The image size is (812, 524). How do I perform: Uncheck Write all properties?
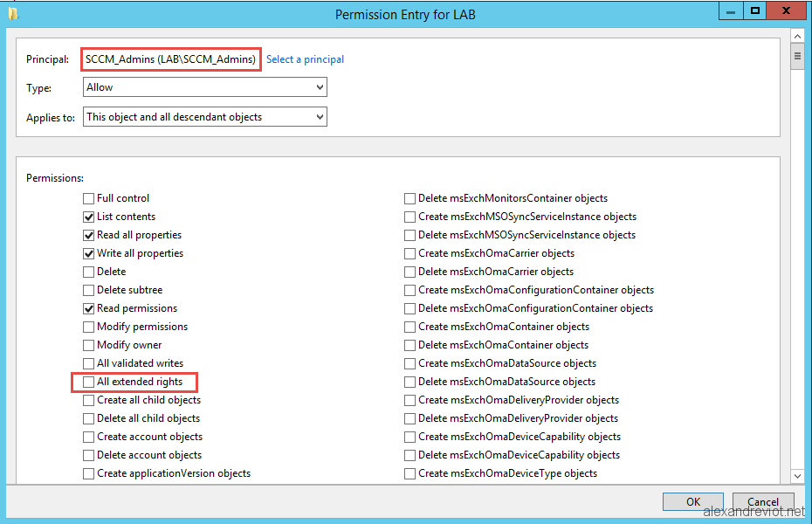pyautogui.click(x=88, y=254)
